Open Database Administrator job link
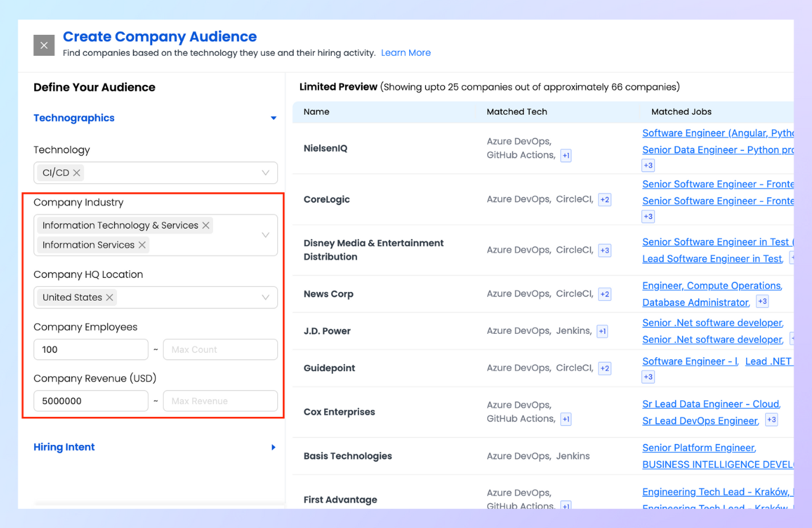The height and width of the screenshot is (528, 812). (695, 303)
